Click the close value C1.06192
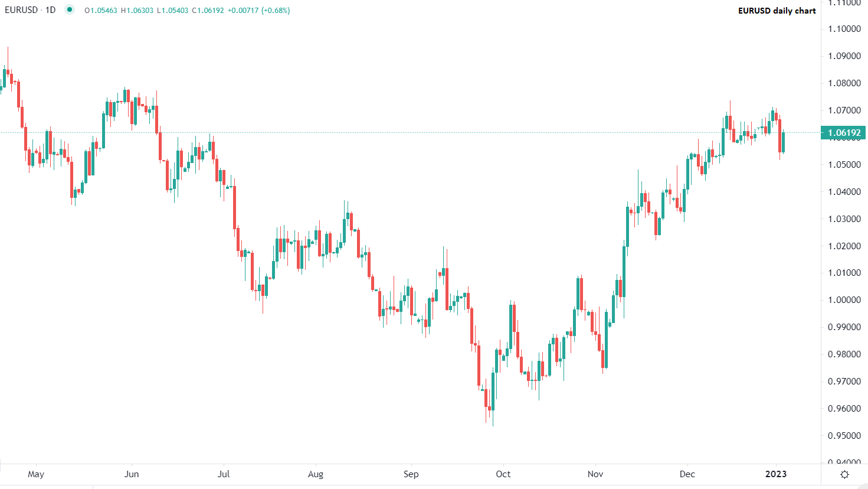Viewport: 868px width, 489px height. pos(208,11)
